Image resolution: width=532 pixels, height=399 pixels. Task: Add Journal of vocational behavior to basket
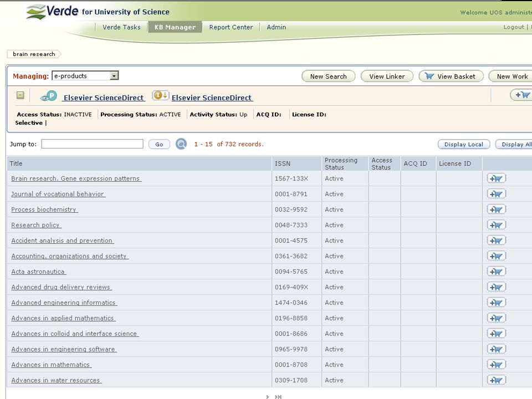click(x=497, y=194)
